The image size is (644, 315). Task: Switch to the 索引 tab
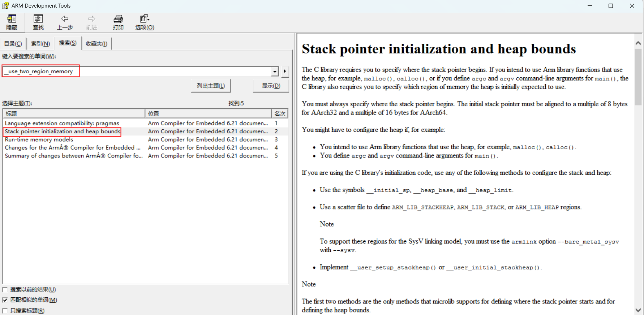click(40, 44)
